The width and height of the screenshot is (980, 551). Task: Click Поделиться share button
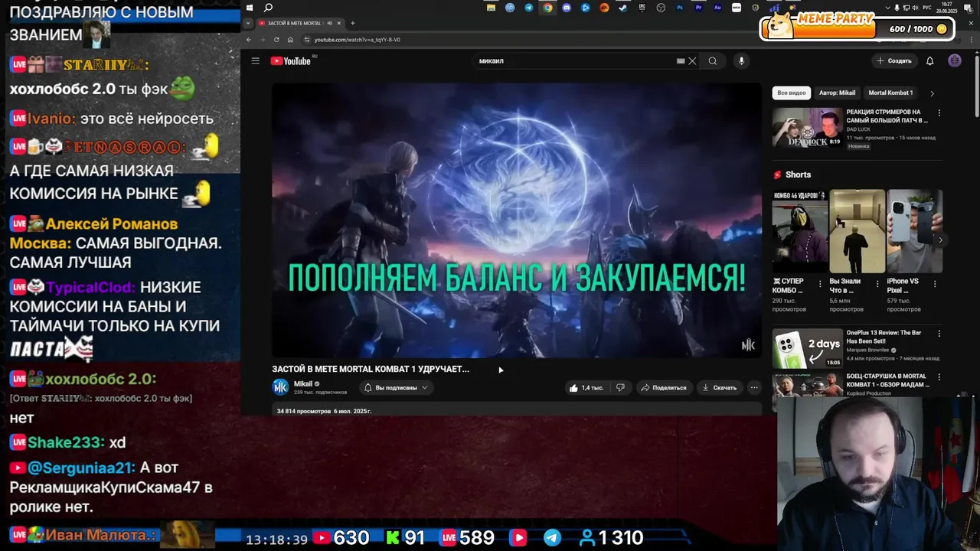[x=664, y=388]
